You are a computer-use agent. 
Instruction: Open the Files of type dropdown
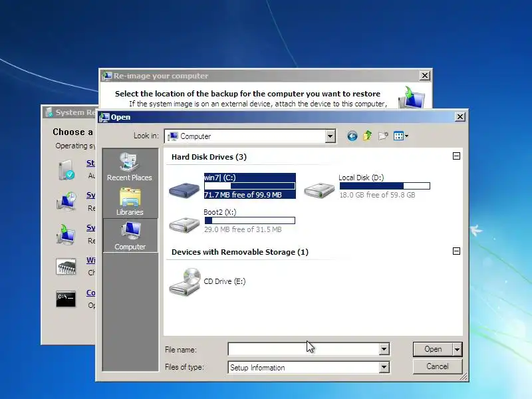384,367
